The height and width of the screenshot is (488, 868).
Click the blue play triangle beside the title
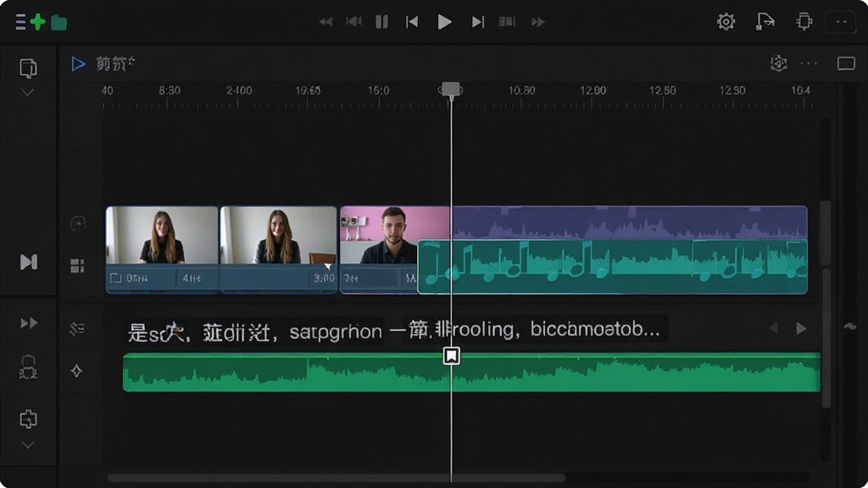[x=78, y=64]
